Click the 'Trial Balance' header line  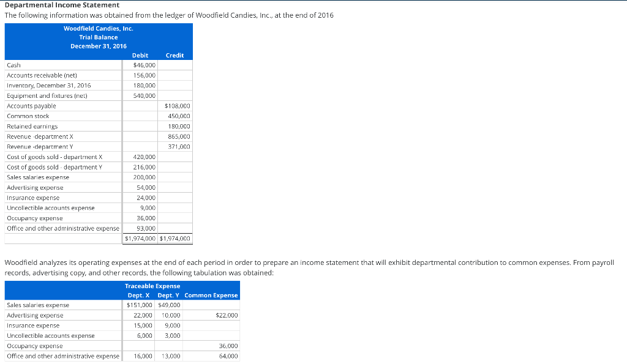point(99,37)
